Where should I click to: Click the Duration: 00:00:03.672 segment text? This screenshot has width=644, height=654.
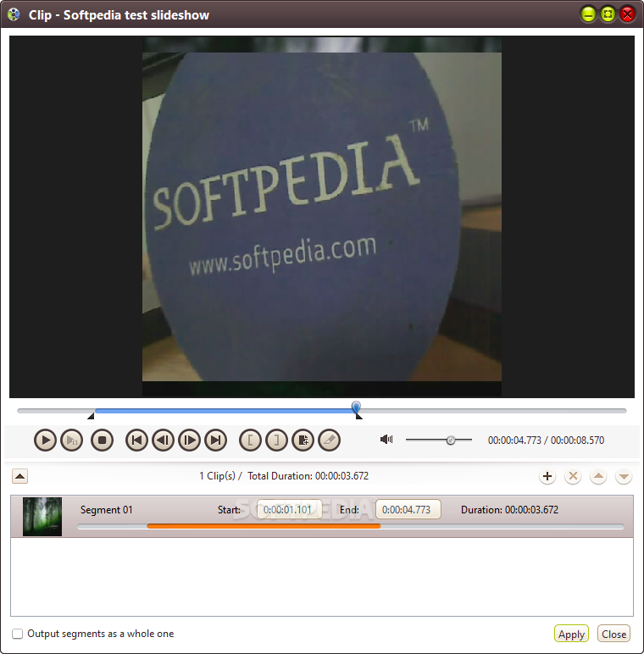coord(509,510)
